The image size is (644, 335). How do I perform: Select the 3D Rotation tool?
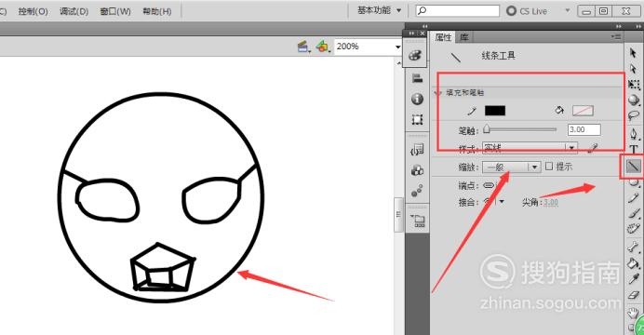pyautogui.click(x=634, y=100)
